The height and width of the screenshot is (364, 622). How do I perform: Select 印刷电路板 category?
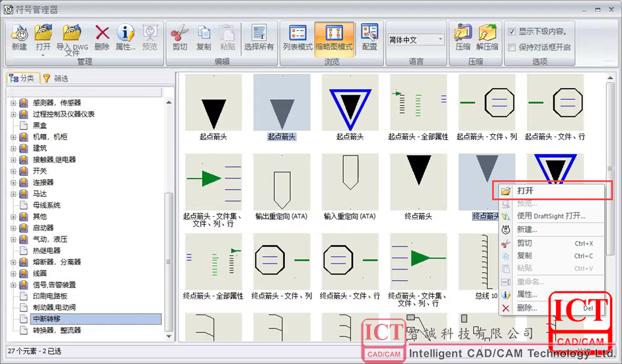pyautogui.click(x=50, y=296)
